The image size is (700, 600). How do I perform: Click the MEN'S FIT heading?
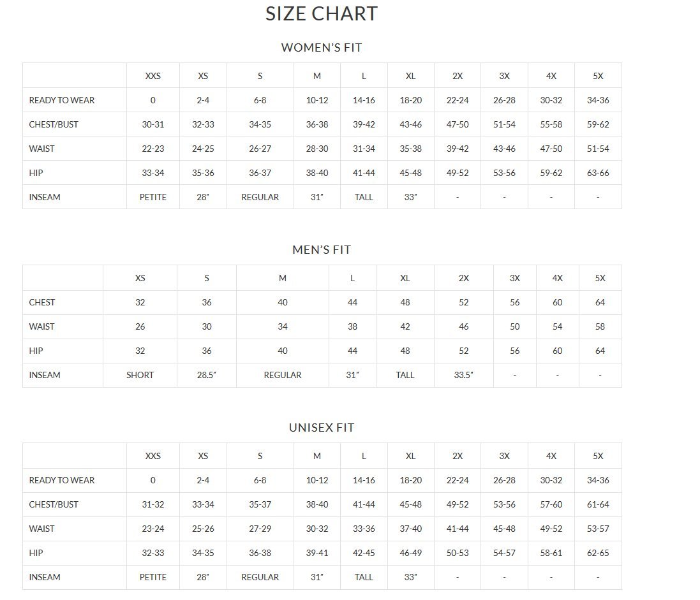[x=322, y=250]
